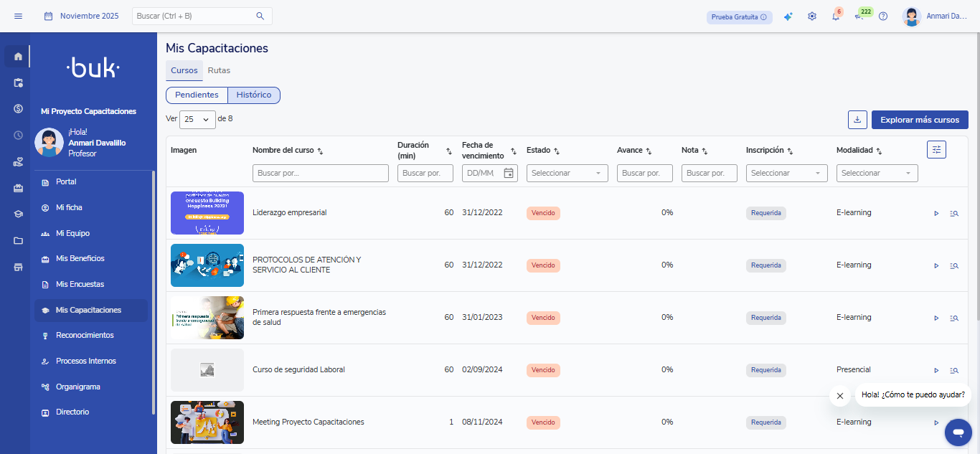
Task: Click the download export icon button
Action: [x=857, y=120]
